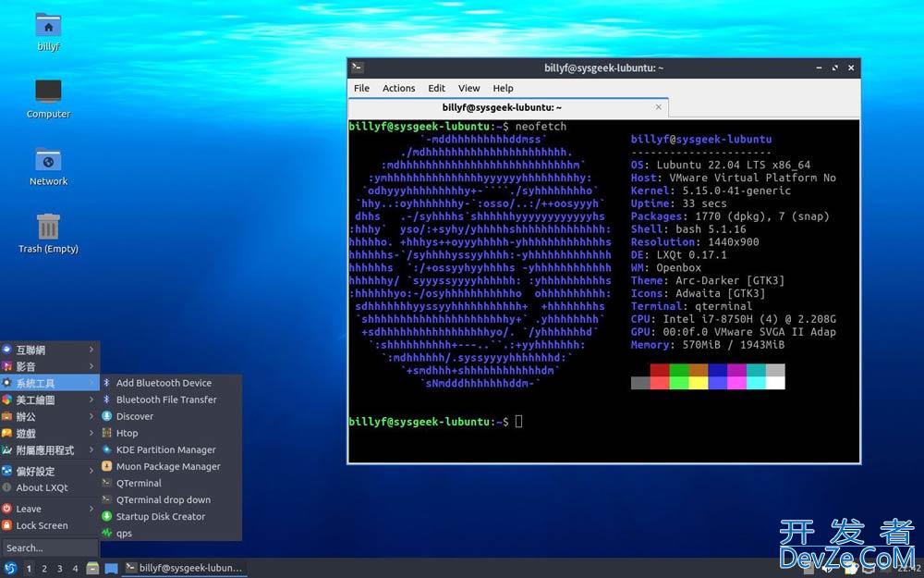Click the cyan neofetch color block

756,383
